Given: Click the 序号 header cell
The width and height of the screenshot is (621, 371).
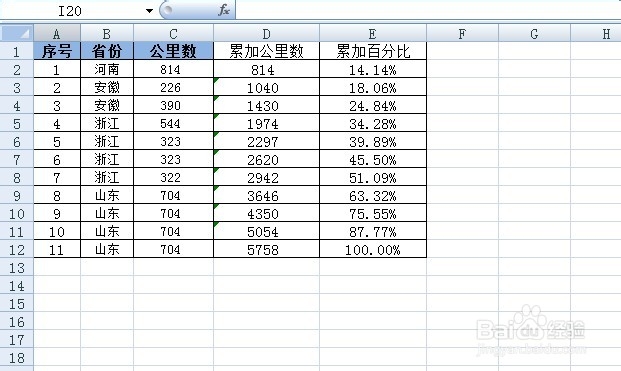Looking at the screenshot, I should coord(57,51).
